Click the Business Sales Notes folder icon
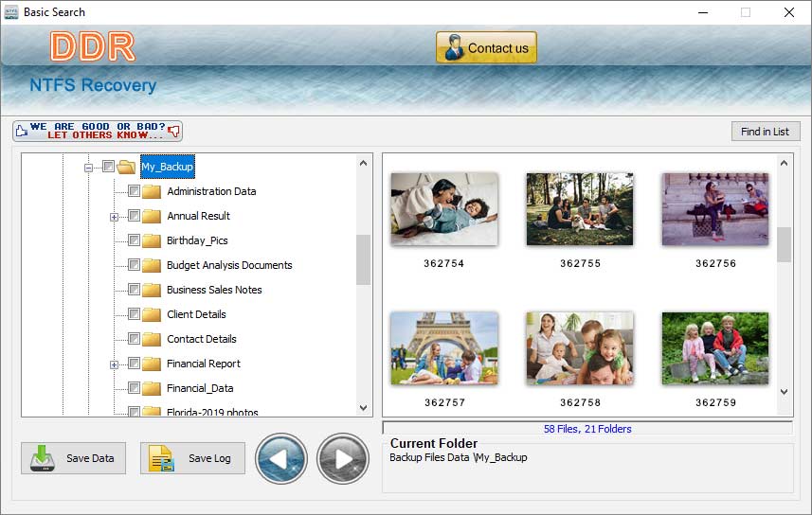This screenshot has width=812, height=515. pos(152,290)
